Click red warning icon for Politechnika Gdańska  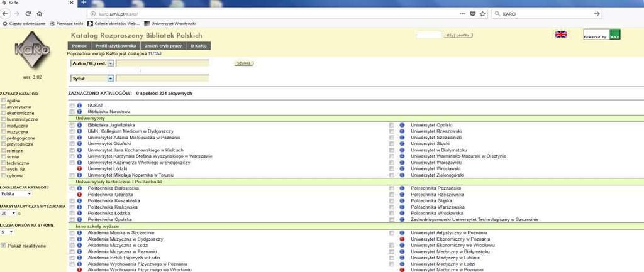click(79, 195)
